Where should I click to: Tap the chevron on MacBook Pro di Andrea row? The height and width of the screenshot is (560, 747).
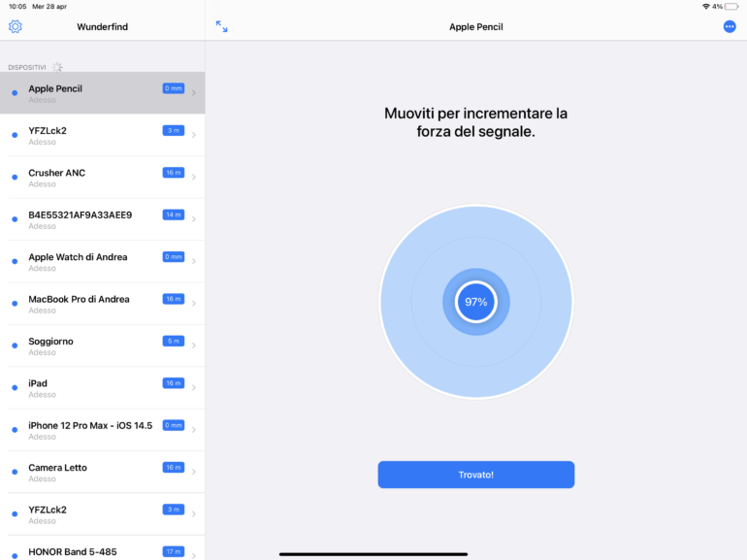(x=194, y=304)
